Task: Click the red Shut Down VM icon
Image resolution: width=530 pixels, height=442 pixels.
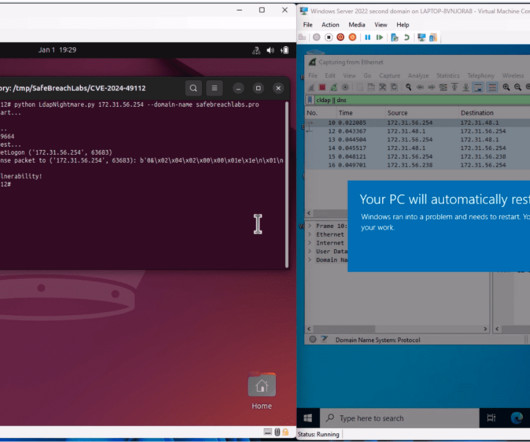Action: 340,37
